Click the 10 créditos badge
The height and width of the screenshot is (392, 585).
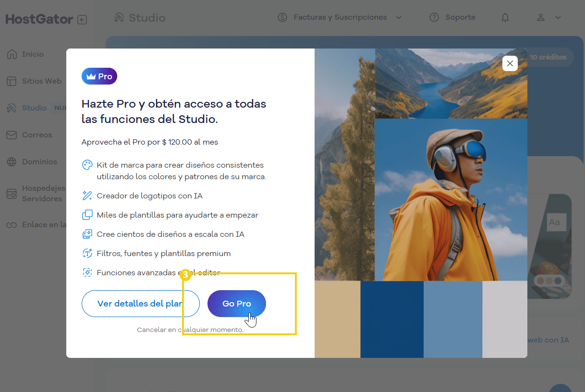click(548, 57)
